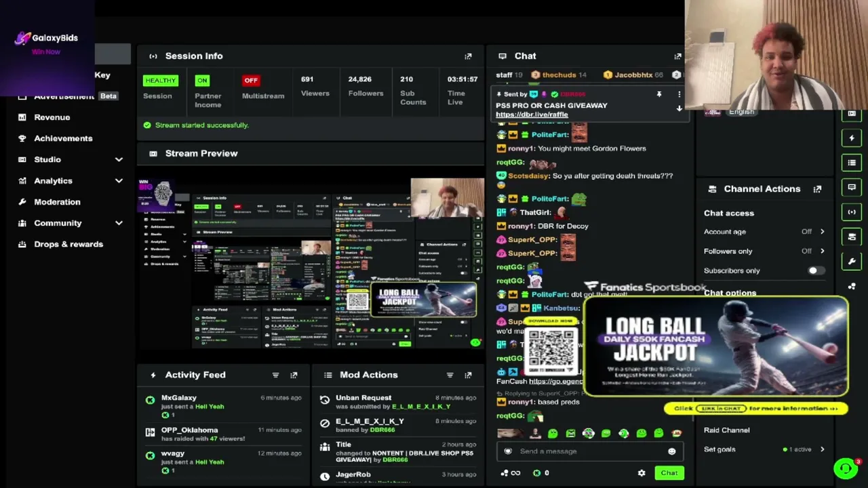Click the chat bubble icon in right sidebar
This screenshot has width=868, height=488.
pyautogui.click(x=852, y=187)
